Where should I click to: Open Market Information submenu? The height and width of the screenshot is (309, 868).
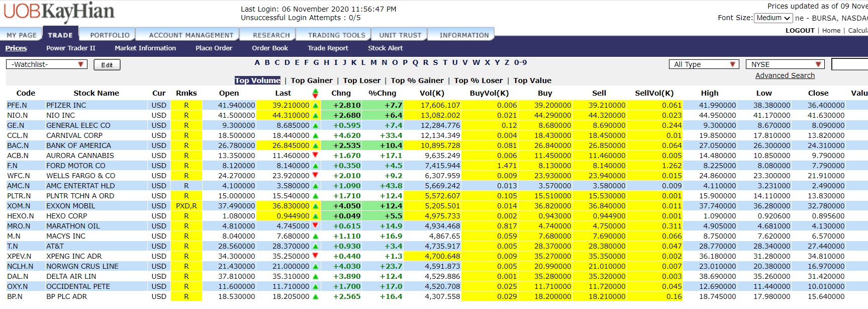pos(145,48)
